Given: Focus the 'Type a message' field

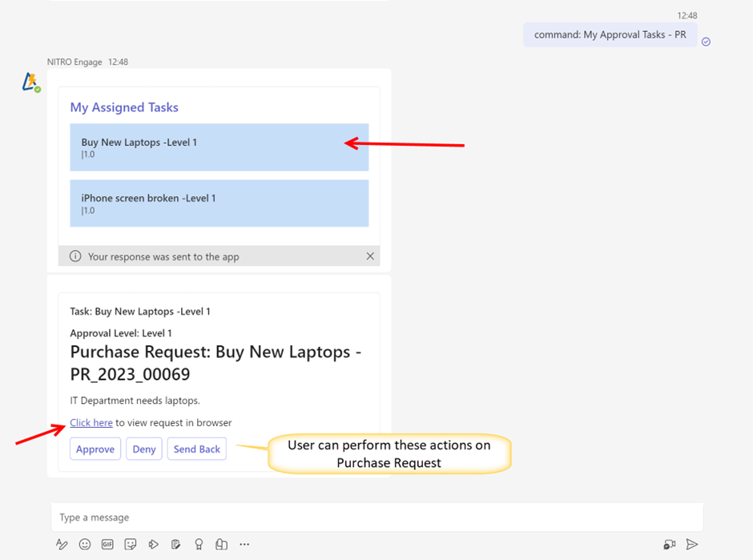Looking at the screenshot, I should (x=376, y=518).
